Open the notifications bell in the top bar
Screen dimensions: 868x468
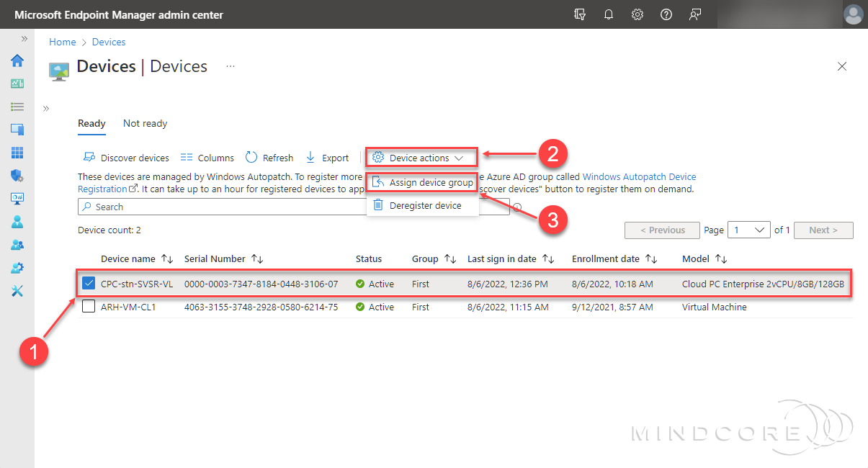(x=609, y=14)
